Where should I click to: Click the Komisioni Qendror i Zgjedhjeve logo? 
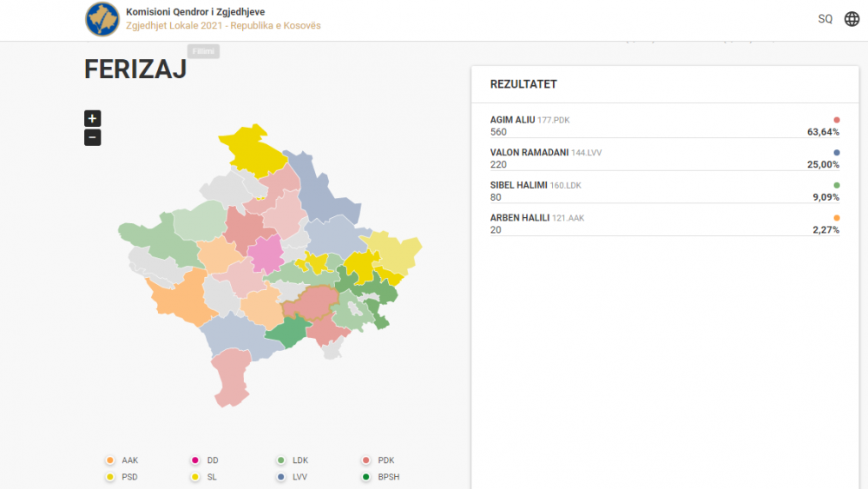(102, 19)
